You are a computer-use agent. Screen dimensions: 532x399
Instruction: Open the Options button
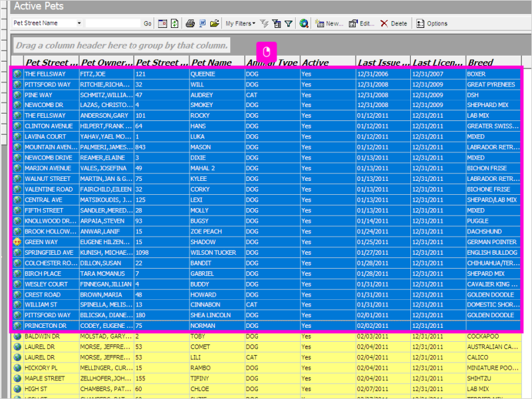[x=432, y=23]
